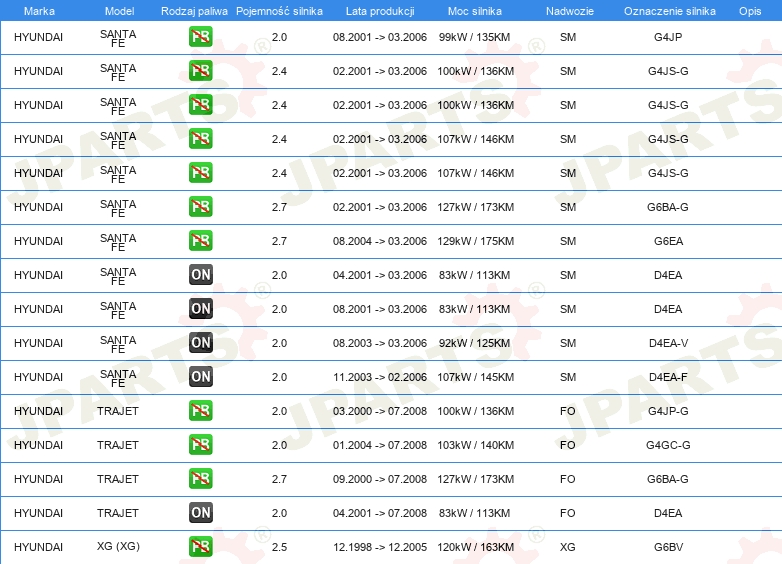The height and width of the screenshot is (564, 782).
Task: Click diesel ON icon in 04.2001 Santa Fe row
Action: 201,274
